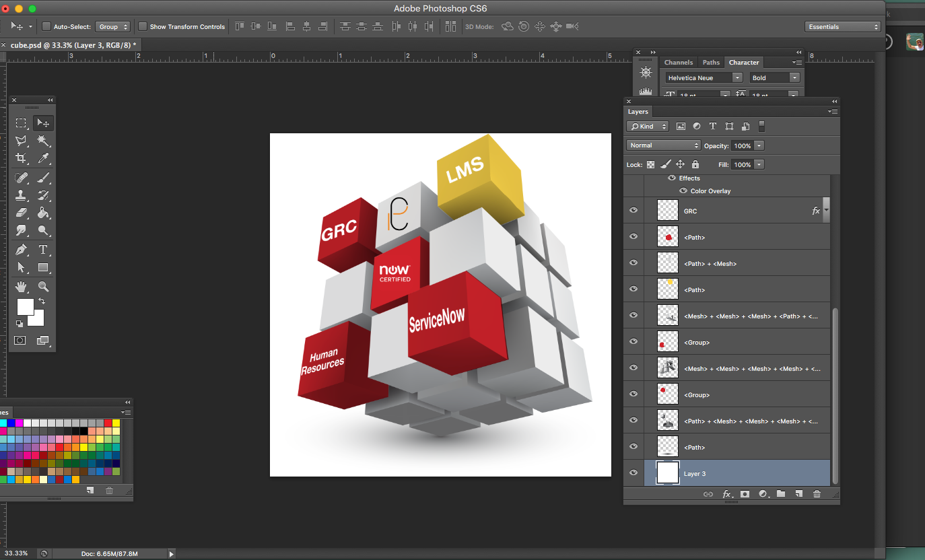The height and width of the screenshot is (560, 925).
Task: Switch to the Paths tab
Action: pyautogui.click(x=711, y=62)
